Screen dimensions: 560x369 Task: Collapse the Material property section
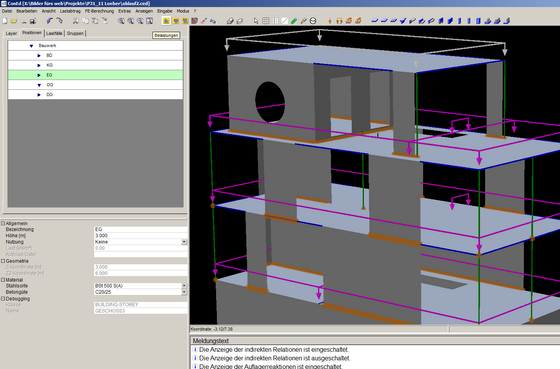tap(3, 280)
